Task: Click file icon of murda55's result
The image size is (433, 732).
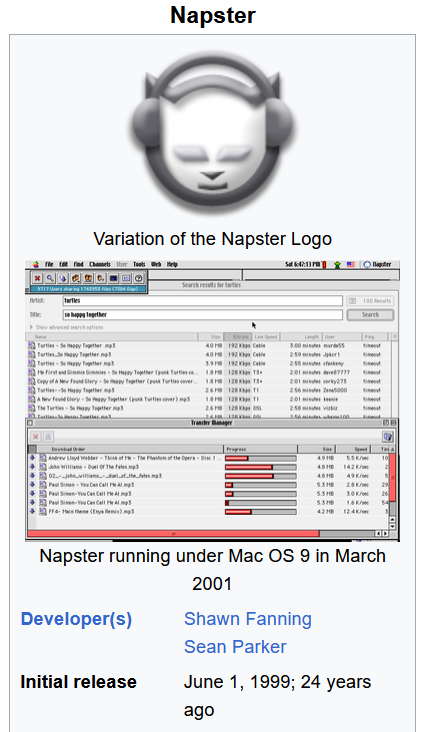Action: point(31,345)
